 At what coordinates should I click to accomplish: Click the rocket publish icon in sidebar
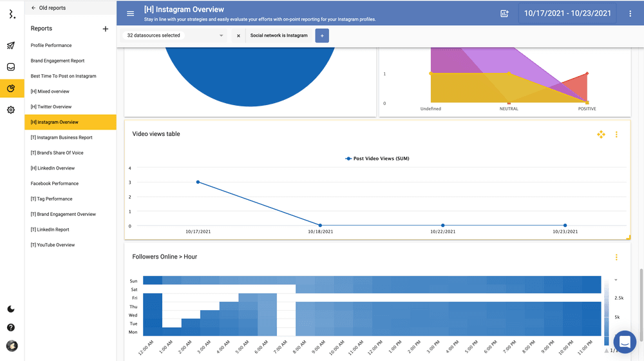pos(11,46)
